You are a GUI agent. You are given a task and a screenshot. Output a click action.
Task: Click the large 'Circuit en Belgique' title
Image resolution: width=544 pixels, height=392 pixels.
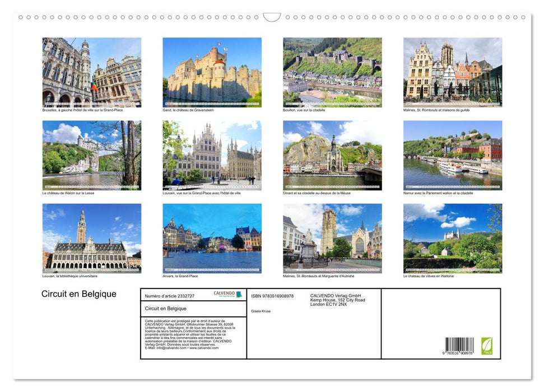click(x=79, y=294)
